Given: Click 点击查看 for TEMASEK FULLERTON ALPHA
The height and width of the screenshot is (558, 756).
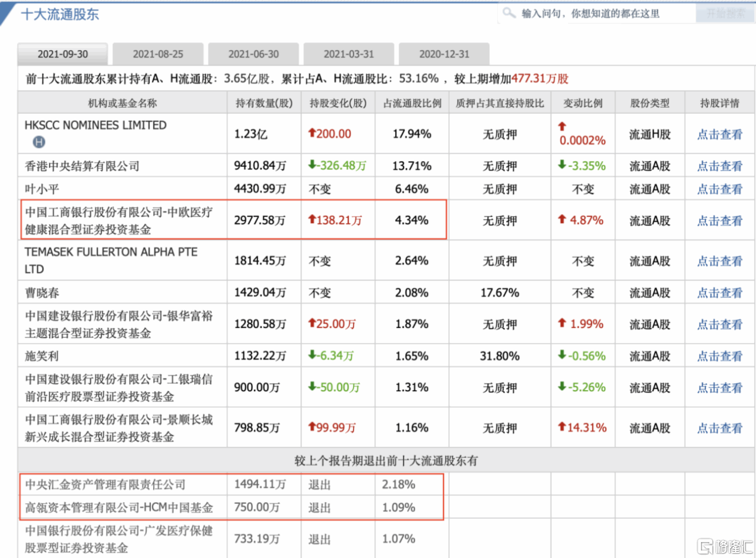Looking at the screenshot, I should click(x=720, y=261).
